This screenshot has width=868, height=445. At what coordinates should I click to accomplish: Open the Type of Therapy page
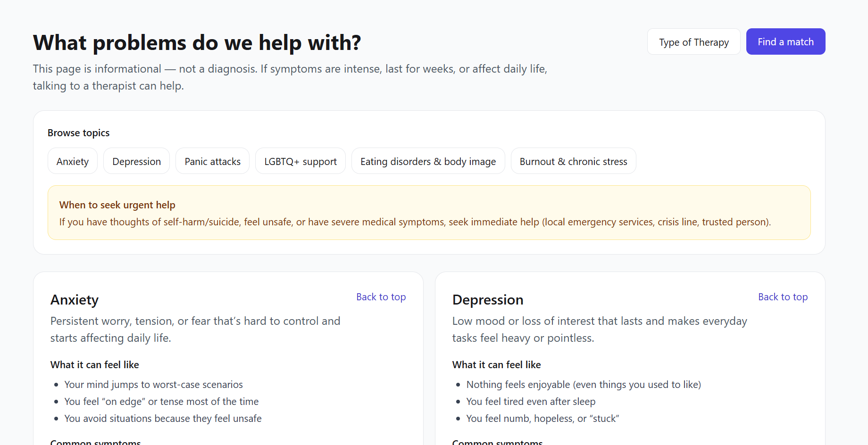(693, 42)
